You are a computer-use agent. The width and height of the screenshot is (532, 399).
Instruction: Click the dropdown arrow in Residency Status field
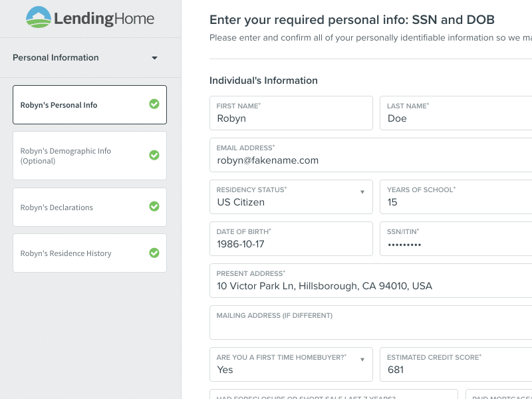(362, 192)
